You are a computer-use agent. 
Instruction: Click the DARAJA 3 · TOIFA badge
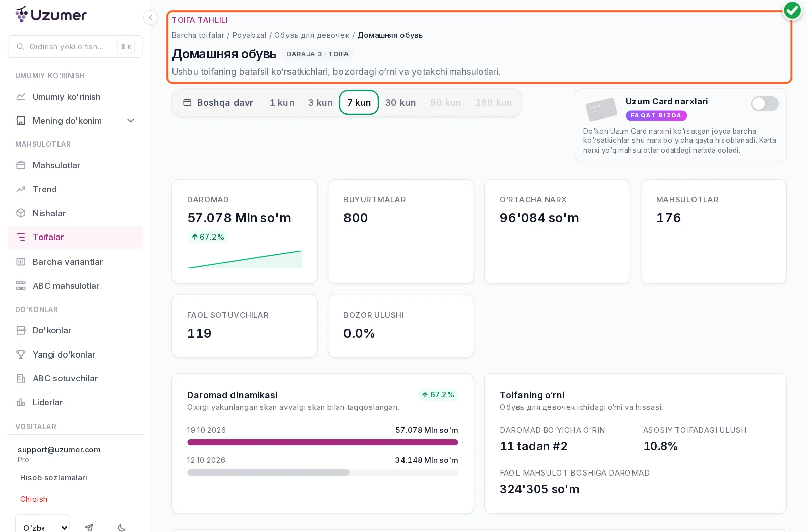[x=318, y=54]
